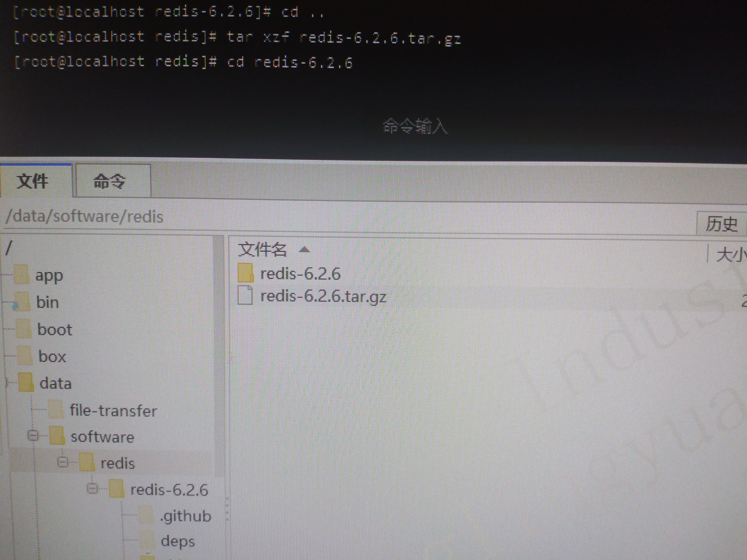Sort by the 文件名 column header
The width and height of the screenshot is (747, 560).
click(262, 250)
